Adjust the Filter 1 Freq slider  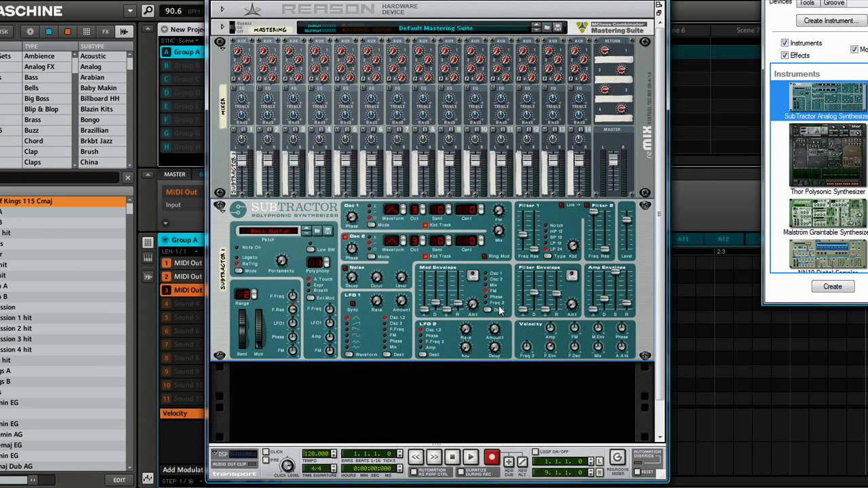click(523, 233)
